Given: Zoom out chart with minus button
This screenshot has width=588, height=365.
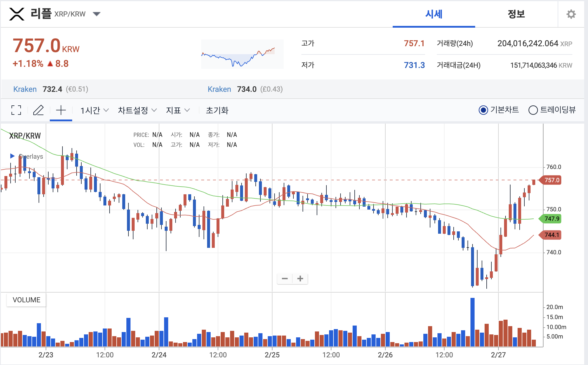Looking at the screenshot, I should click(285, 278).
